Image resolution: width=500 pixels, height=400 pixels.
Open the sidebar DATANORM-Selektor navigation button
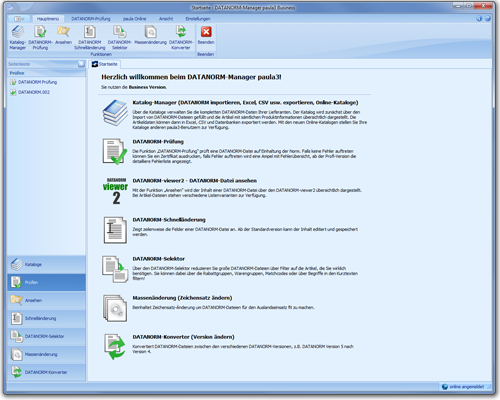[46, 336]
